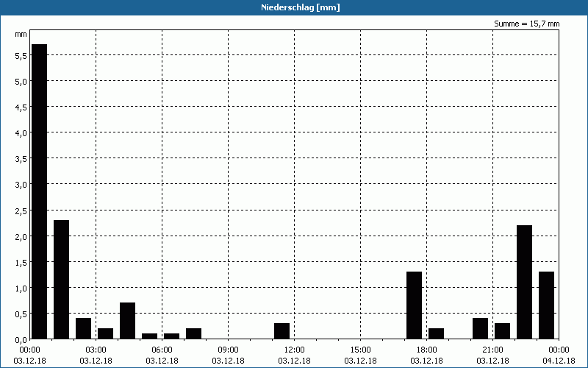Click the 18:00 time label on x-axis

426,350
